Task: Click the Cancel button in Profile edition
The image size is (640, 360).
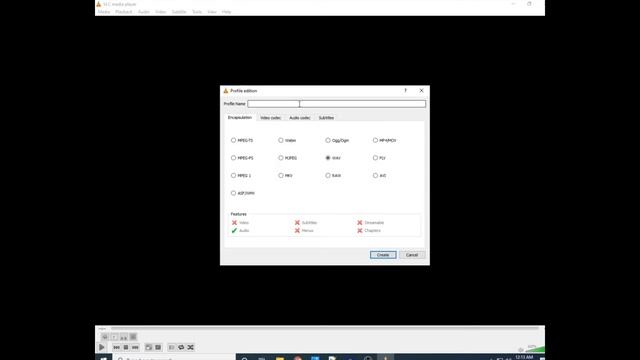Action: pos(412,255)
